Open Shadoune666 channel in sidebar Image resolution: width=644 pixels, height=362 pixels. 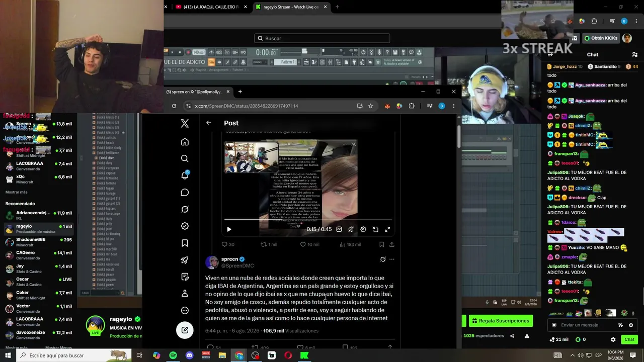38,242
